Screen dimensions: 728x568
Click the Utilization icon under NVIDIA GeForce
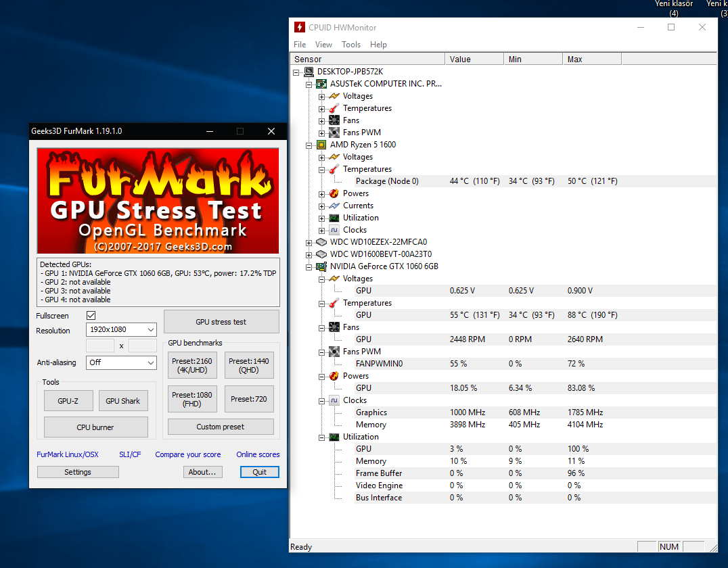pyautogui.click(x=334, y=437)
